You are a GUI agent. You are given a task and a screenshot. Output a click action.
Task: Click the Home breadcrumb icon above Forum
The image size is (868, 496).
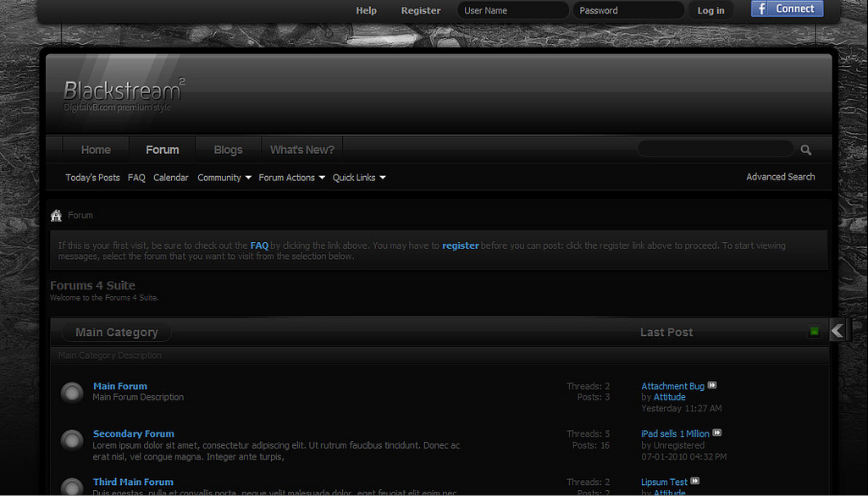click(56, 215)
